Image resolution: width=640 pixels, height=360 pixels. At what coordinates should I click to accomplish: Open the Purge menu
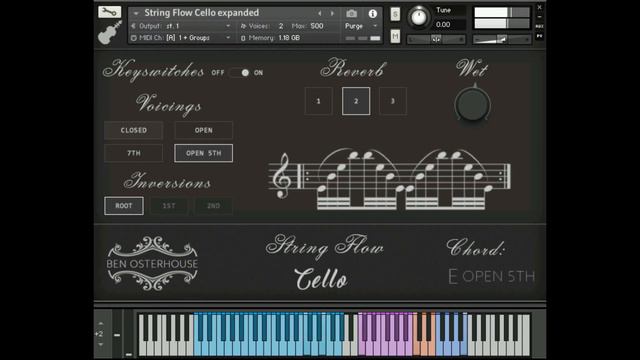(x=361, y=26)
